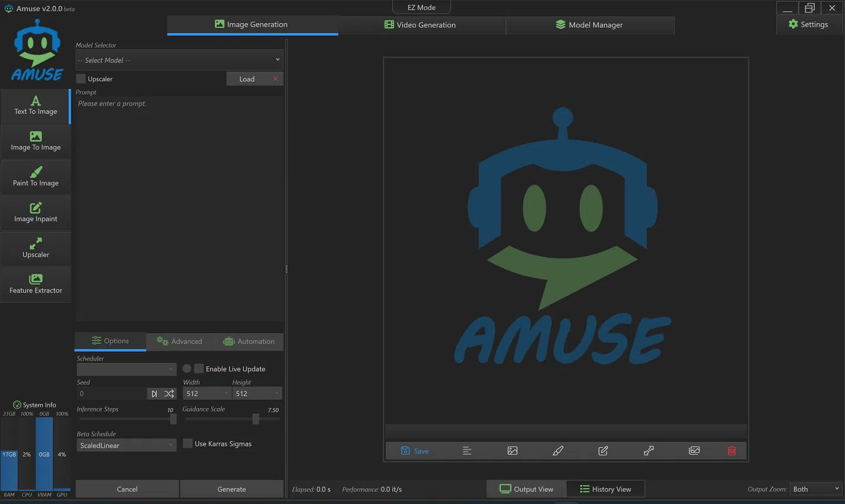The height and width of the screenshot is (504, 845).
Task: Click the Amuse preview image
Action: coord(566,240)
